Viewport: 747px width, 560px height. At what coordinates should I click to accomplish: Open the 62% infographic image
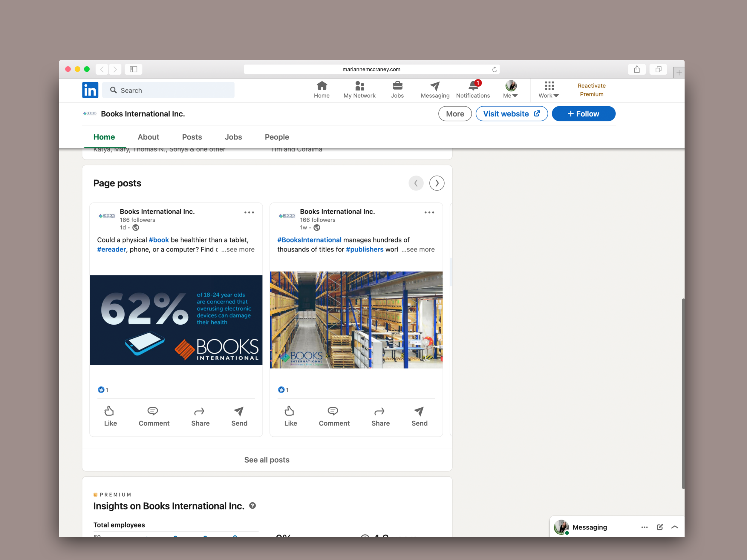176,320
